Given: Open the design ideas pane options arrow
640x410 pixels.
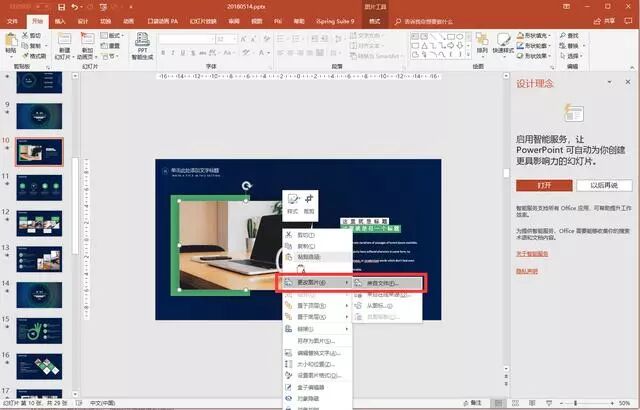Looking at the screenshot, I should [x=609, y=82].
